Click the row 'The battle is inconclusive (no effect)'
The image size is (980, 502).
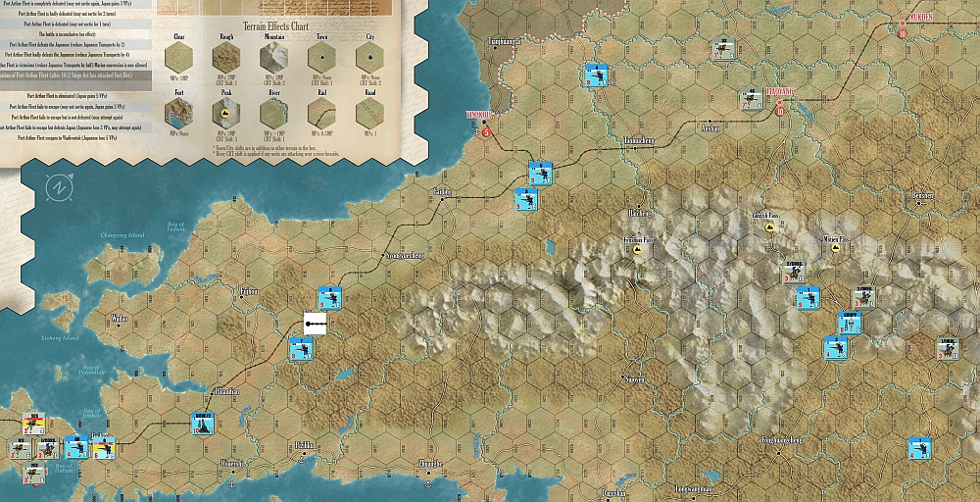(75, 34)
